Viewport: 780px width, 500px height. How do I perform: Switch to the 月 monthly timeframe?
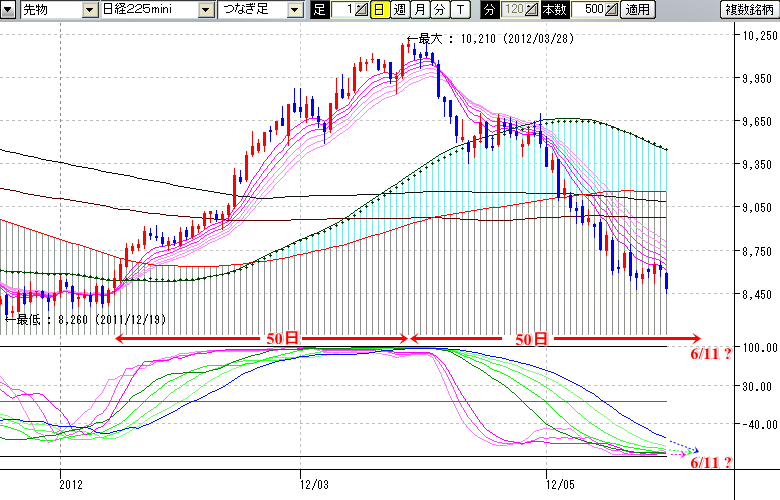420,9
